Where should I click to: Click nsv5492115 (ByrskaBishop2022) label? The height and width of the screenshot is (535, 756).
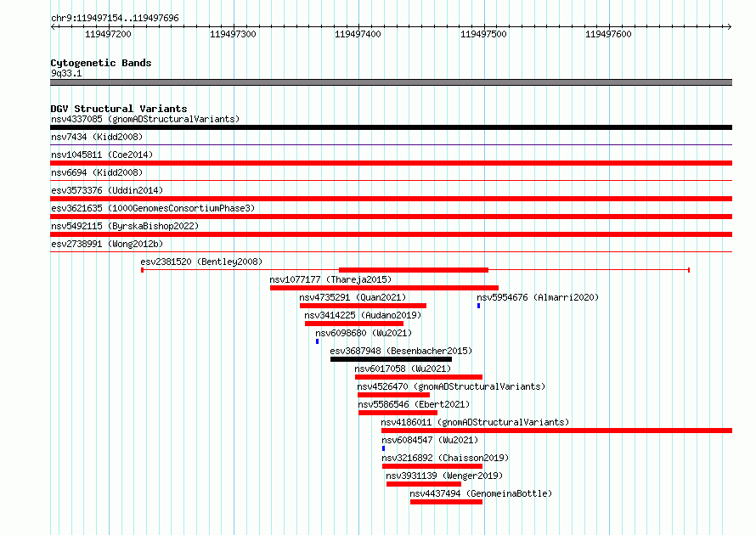(x=125, y=226)
